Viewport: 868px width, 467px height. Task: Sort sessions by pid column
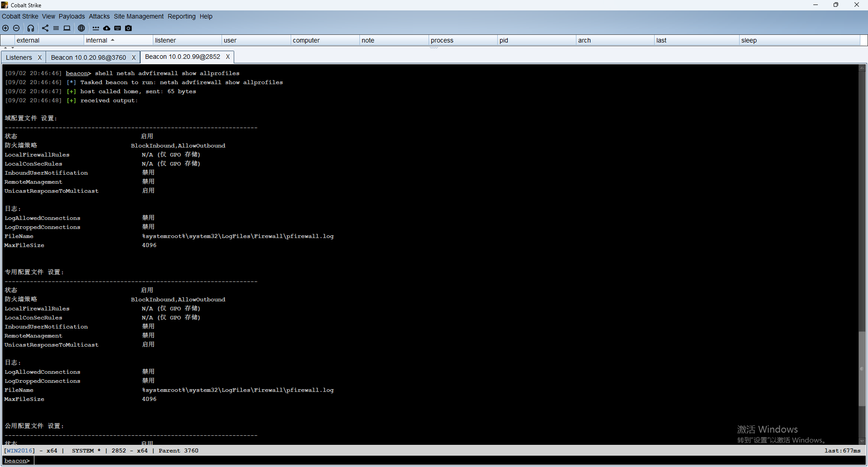[x=537, y=40]
